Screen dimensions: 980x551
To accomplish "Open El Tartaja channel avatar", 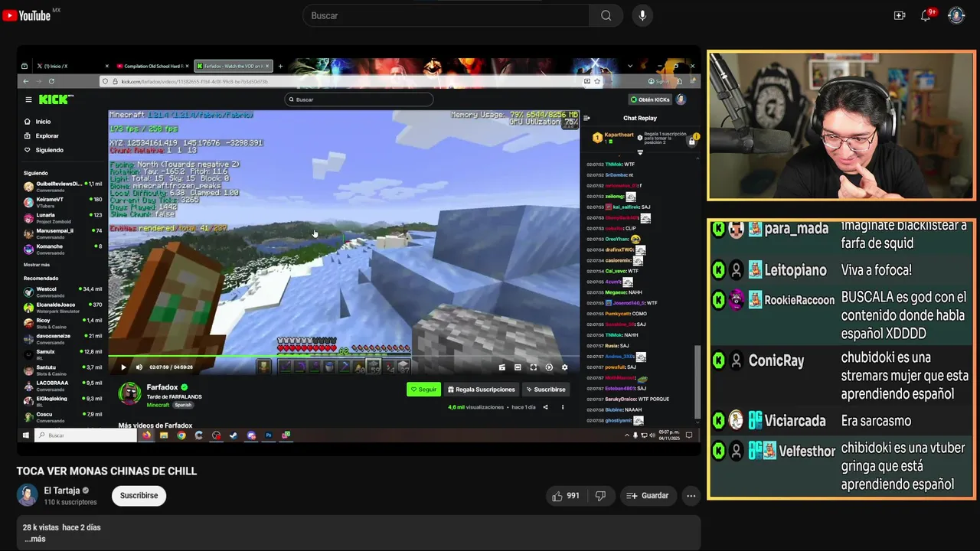I will coord(28,495).
